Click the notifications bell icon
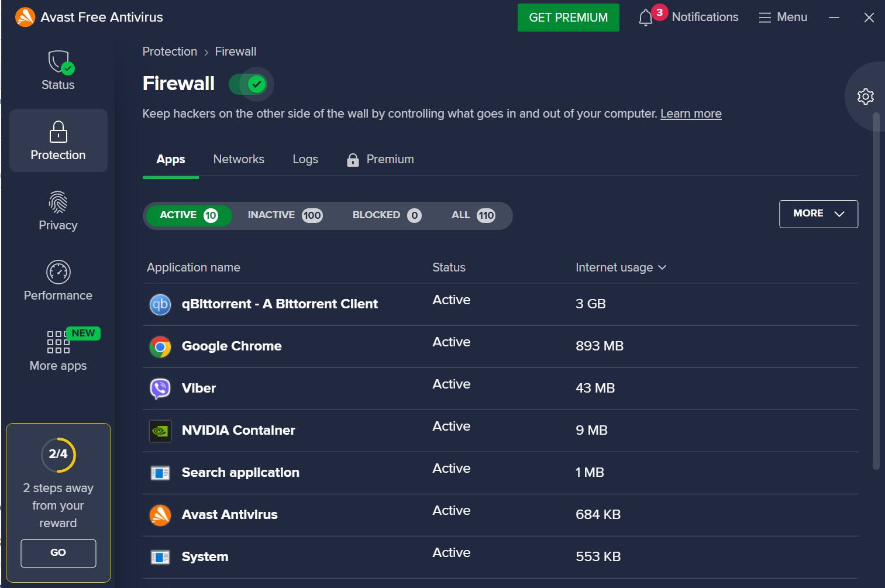Viewport: 885px width, 588px height. 646,18
